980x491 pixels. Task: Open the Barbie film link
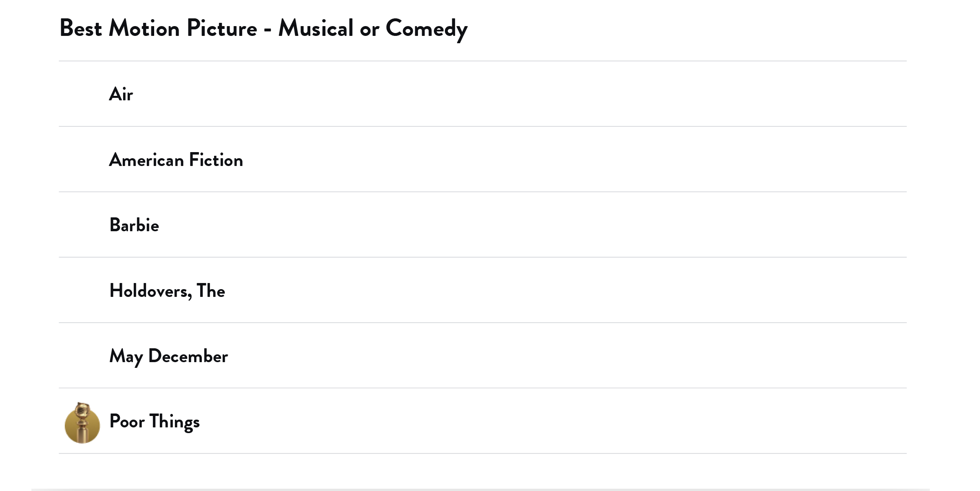134,225
